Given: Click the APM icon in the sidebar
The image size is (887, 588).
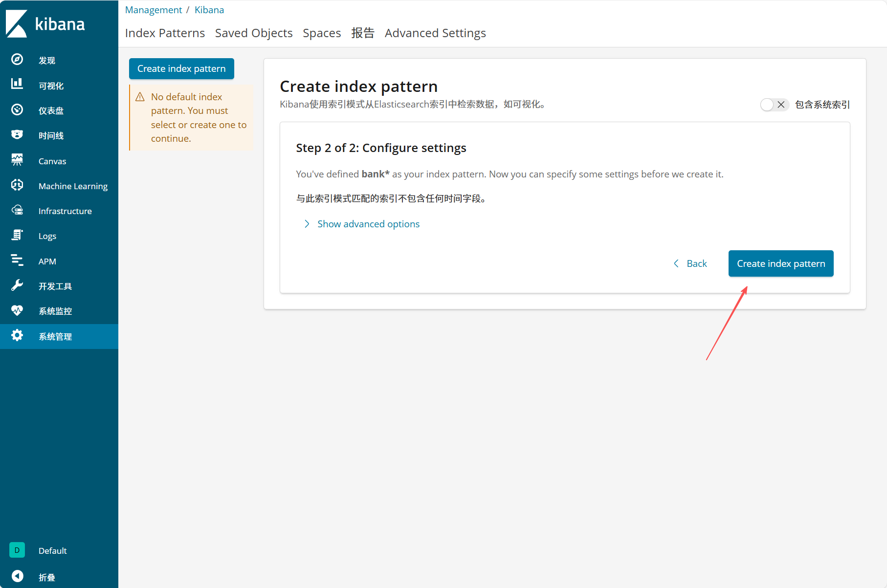Looking at the screenshot, I should point(17,261).
